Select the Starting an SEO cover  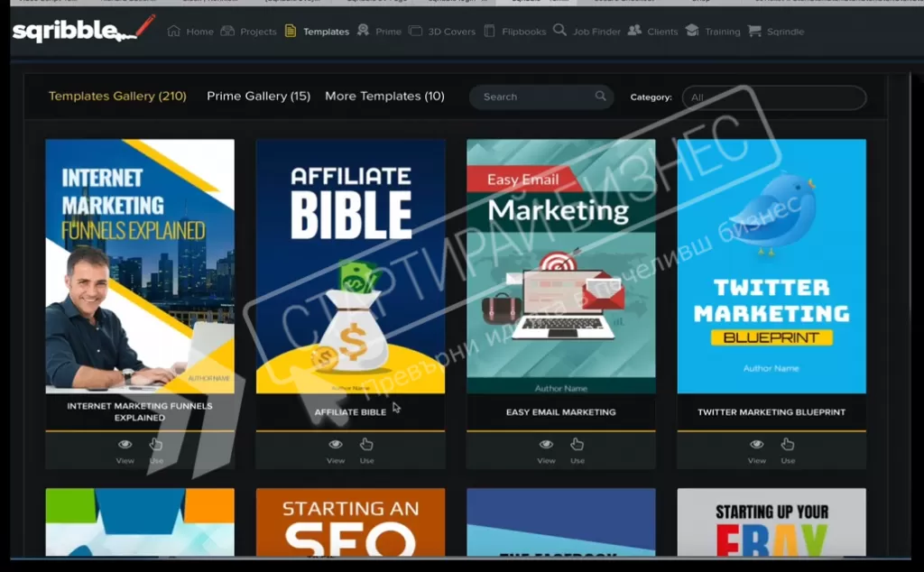tap(351, 522)
